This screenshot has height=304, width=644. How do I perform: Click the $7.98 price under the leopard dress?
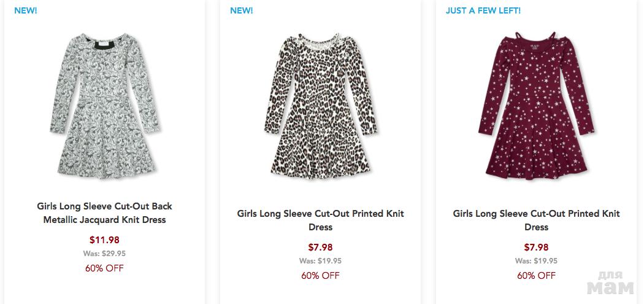[320, 247]
